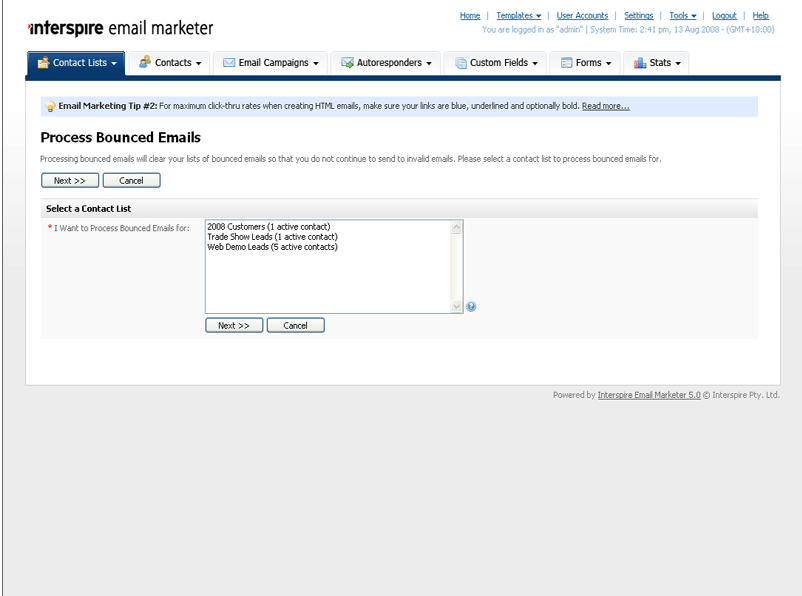Open the Stats tab
Screen dimensions: 802x596
click(656, 63)
